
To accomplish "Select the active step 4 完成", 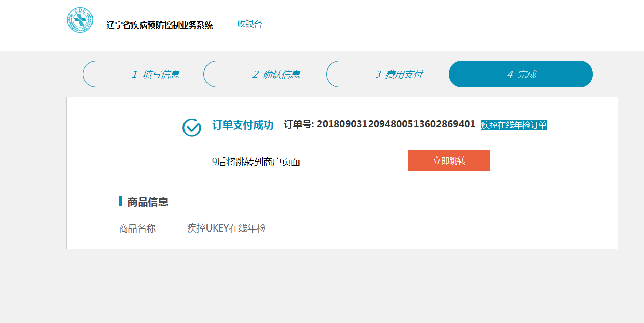I will pos(521,74).
